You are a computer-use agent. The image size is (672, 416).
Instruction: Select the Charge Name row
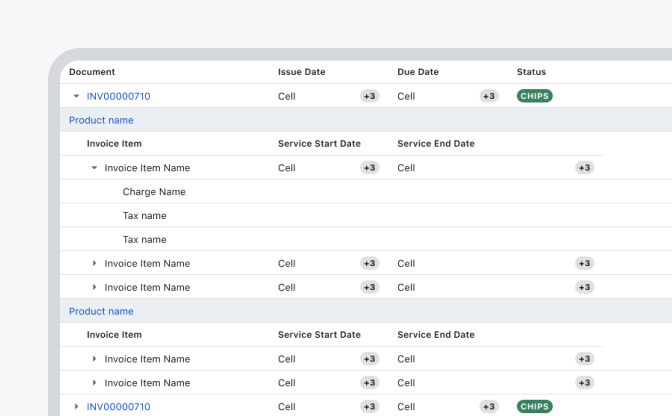point(154,192)
